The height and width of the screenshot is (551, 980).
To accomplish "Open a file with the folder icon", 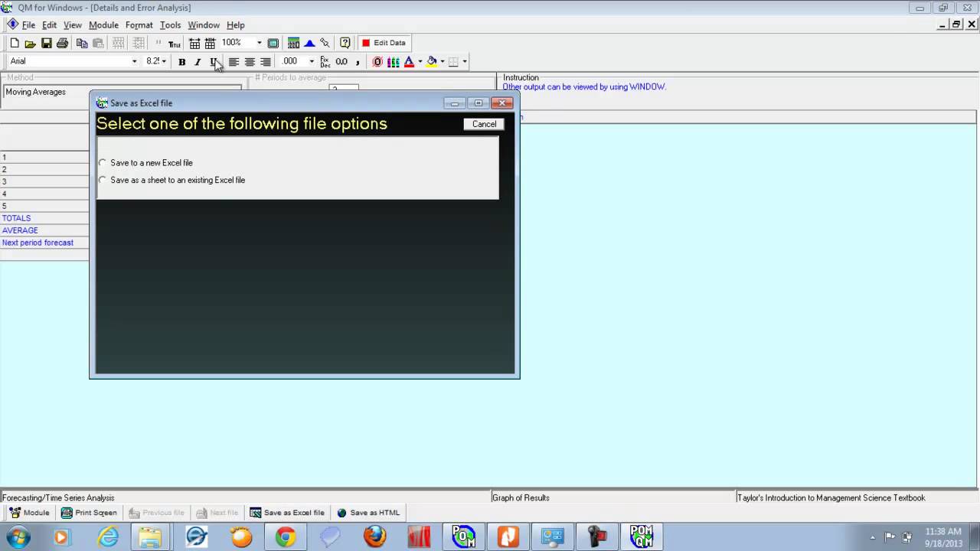I will [30, 44].
